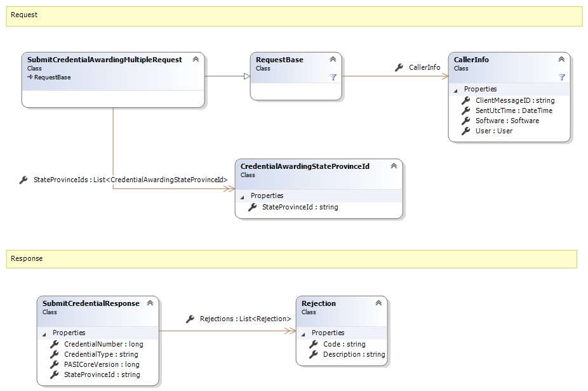Select the PASICoreVersion : long property
Viewport: 588px width, 391px height.
[101, 364]
